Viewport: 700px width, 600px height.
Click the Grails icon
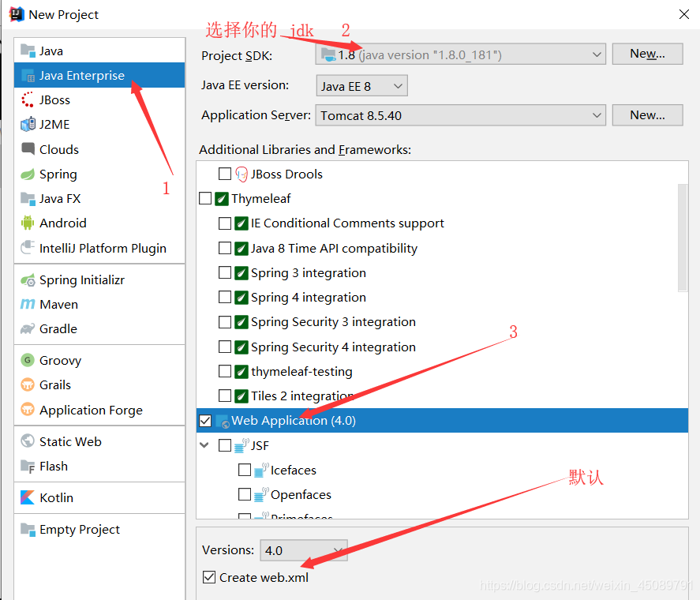pyautogui.click(x=28, y=384)
